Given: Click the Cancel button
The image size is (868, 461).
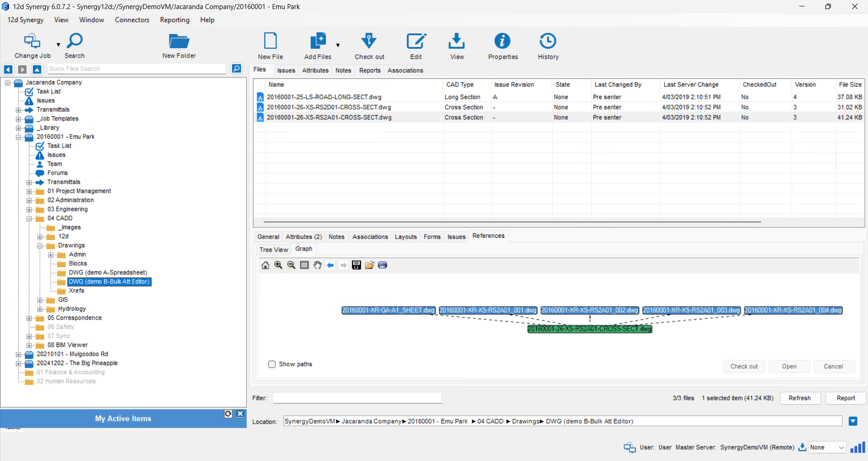Looking at the screenshot, I should click(833, 366).
